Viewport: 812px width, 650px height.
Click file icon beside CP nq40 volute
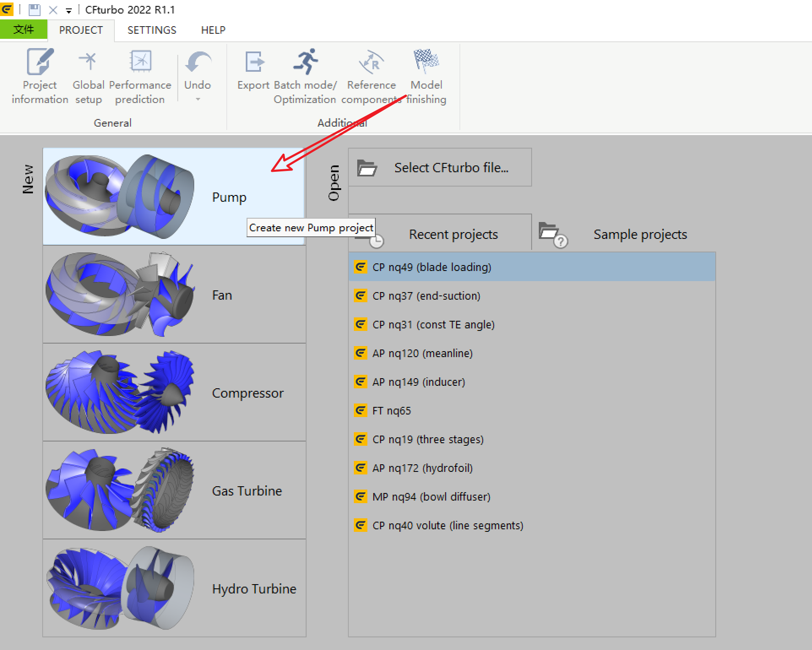(360, 525)
